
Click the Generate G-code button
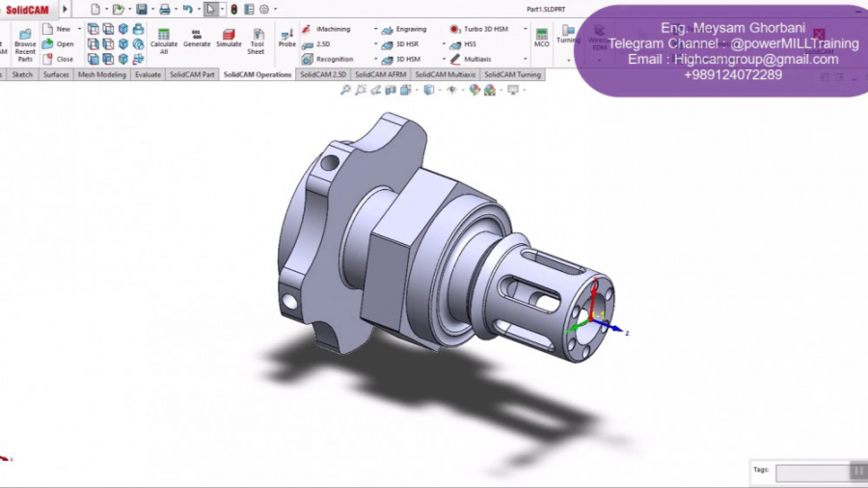pos(197,39)
